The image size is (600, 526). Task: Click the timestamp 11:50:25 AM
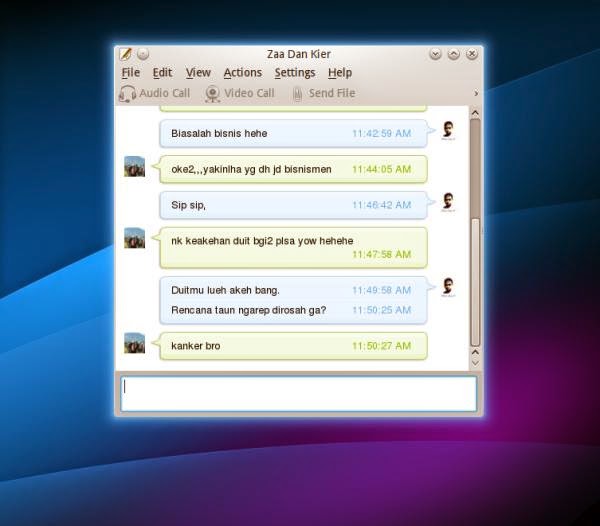point(382,310)
